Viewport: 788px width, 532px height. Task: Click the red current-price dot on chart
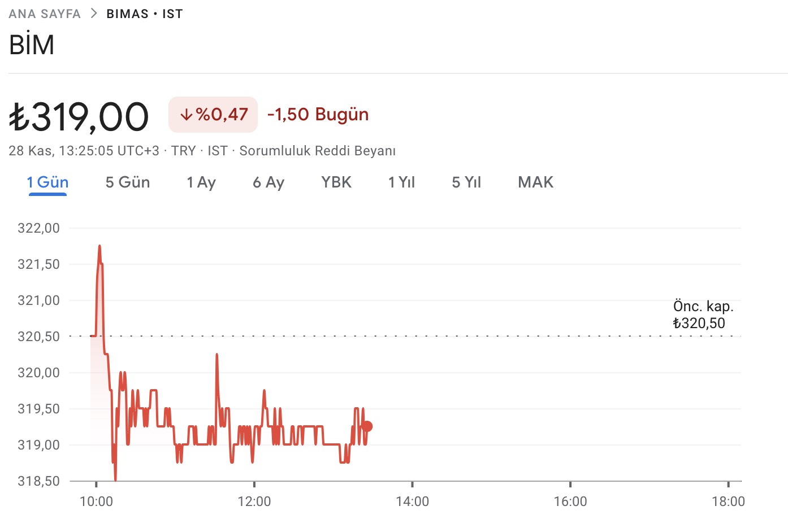click(367, 426)
